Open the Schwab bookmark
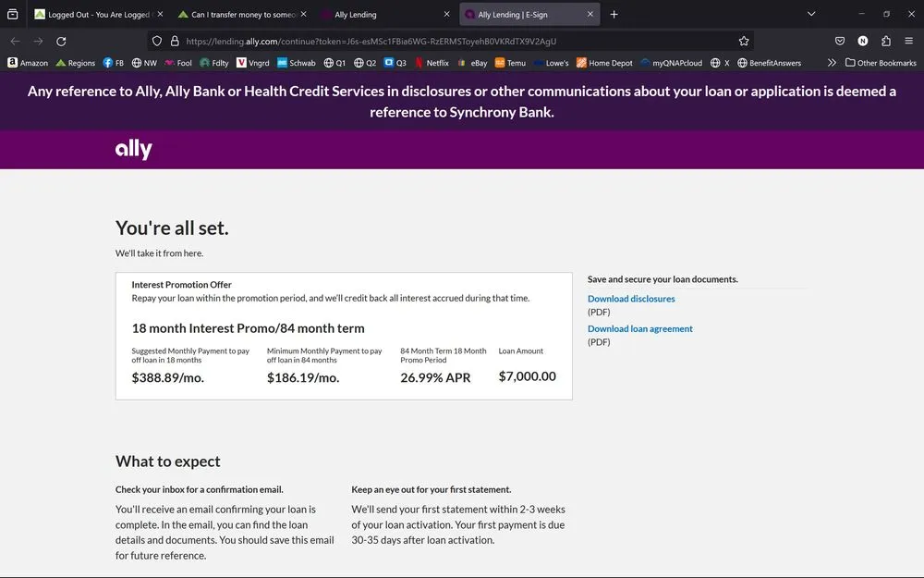The image size is (924, 578). (x=297, y=63)
